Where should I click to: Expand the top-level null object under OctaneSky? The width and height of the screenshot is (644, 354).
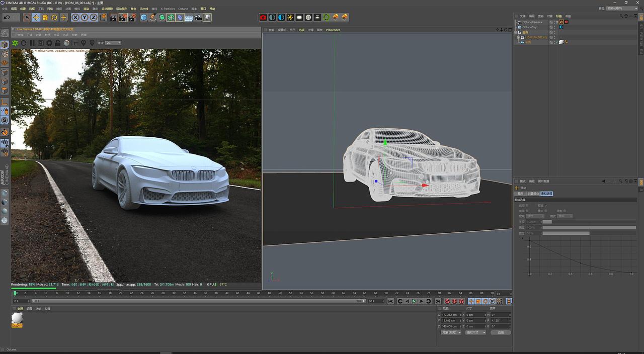coord(515,32)
